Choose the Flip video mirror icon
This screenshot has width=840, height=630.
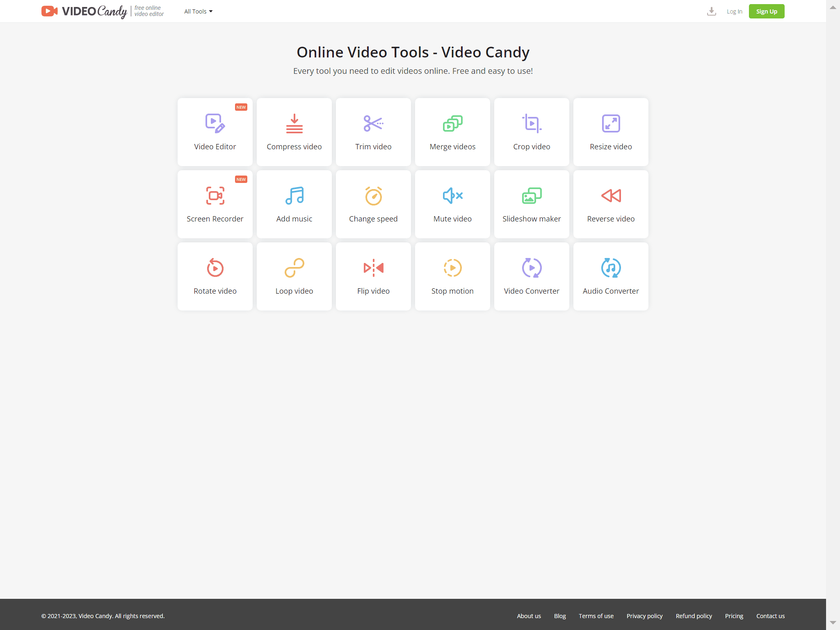coord(373,268)
